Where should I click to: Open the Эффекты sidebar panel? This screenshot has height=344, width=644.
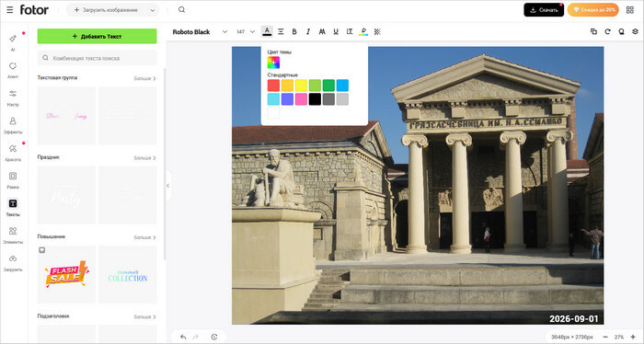pos(13,125)
